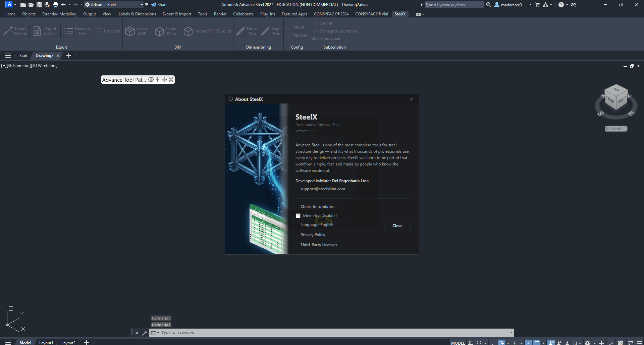Switch to the Home ribbon tab
Viewport: 644px width, 345px height.
pyautogui.click(x=10, y=14)
